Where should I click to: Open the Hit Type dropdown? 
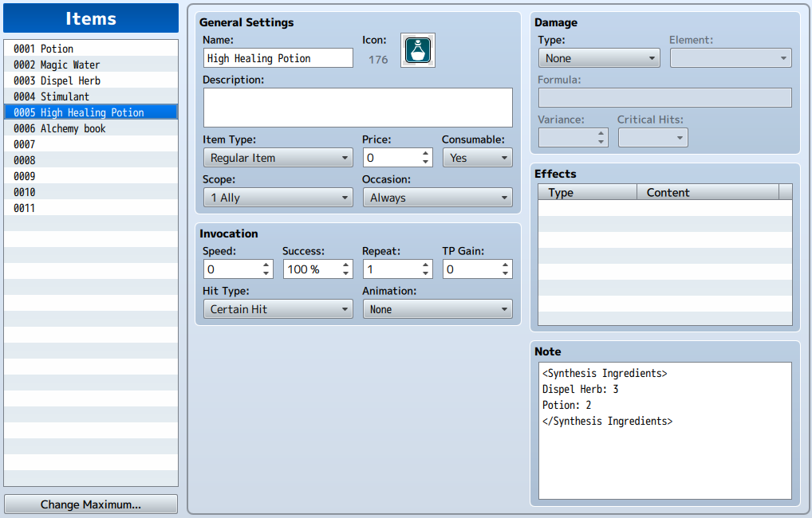pos(278,309)
